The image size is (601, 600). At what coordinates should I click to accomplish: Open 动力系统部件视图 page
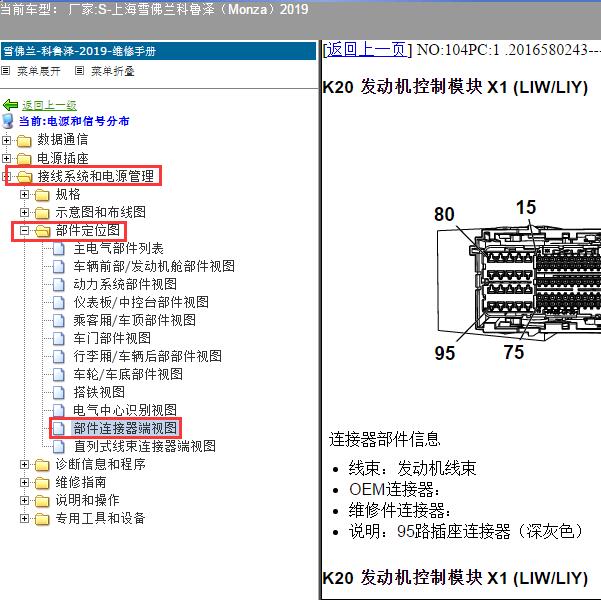pyautogui.click(x=125, y=284)
